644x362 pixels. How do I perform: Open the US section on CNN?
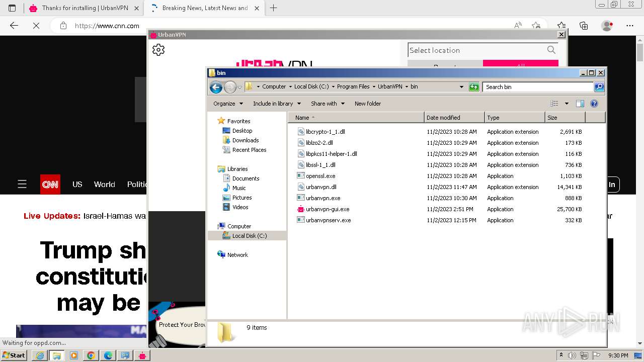(77, 185)
